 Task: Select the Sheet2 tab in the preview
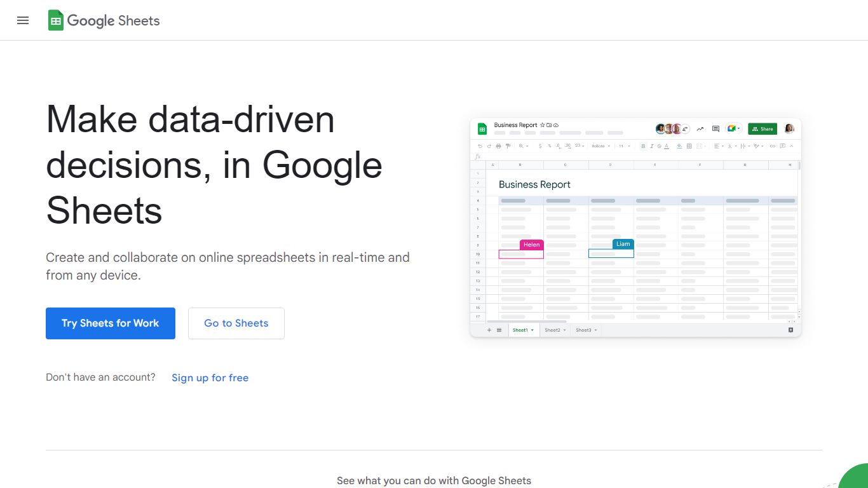coord(555,330)
